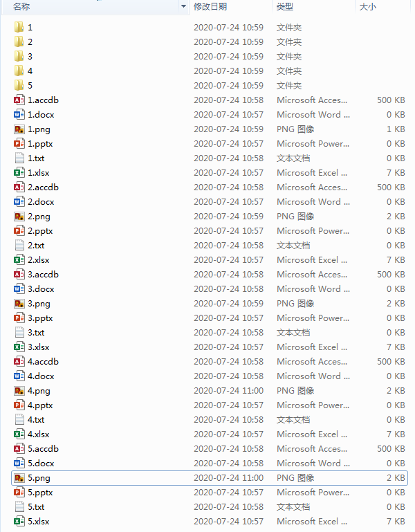
Task: Select the folder name 4
Action: [x=30, y=71]
